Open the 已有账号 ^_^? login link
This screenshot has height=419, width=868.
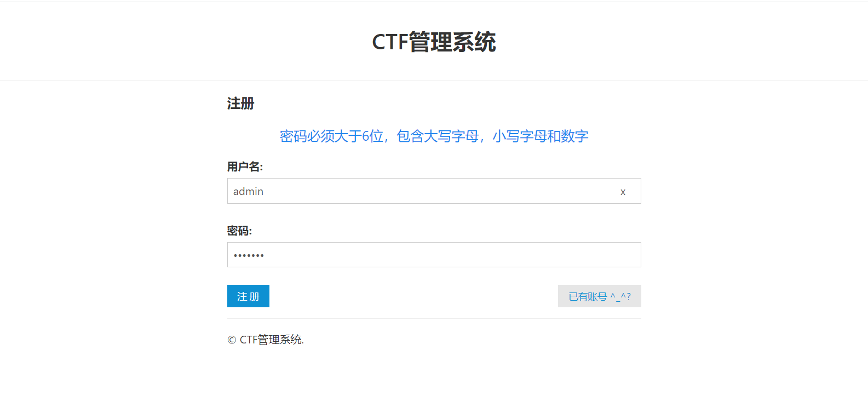600,296
